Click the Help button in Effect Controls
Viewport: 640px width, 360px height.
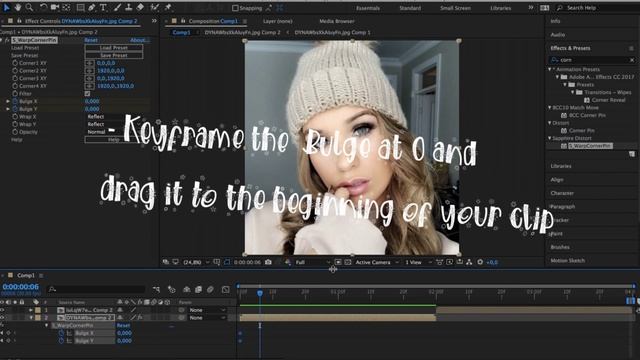coord(114,140)
